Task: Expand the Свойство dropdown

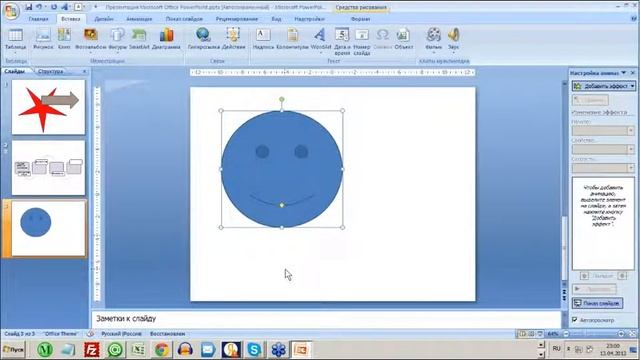Action: pos(631,149)
